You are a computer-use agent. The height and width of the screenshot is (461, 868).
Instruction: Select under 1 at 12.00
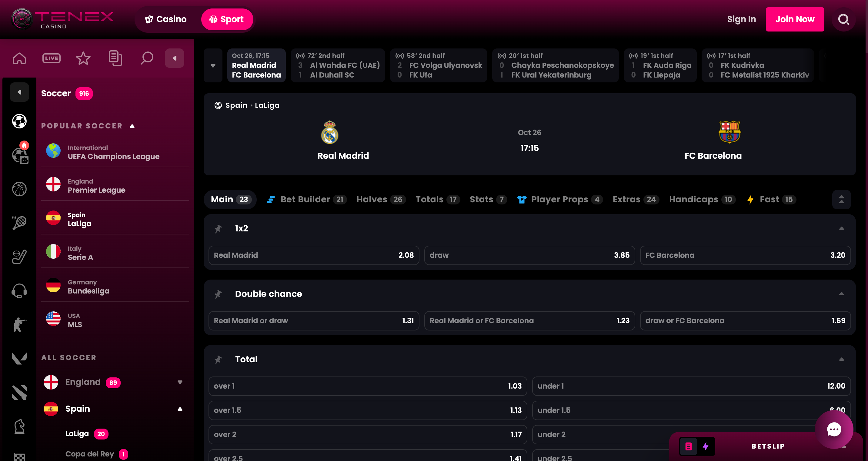click(x=691, y=386)
